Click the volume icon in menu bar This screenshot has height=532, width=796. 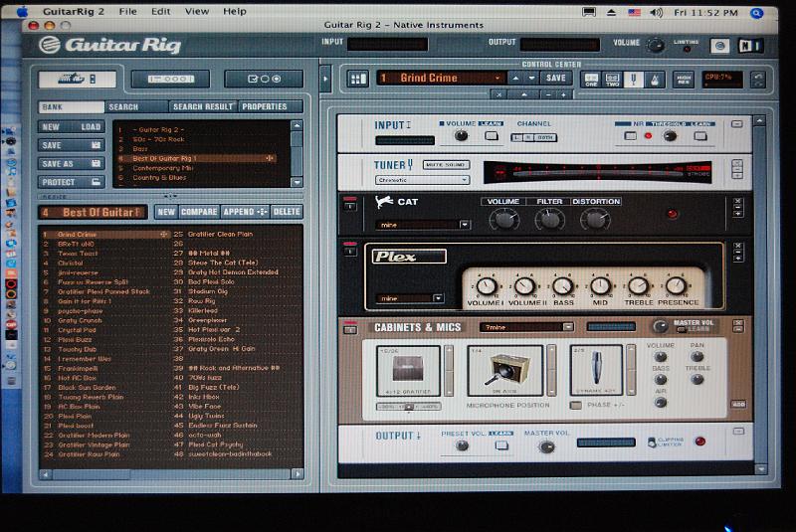pos(657,13)
